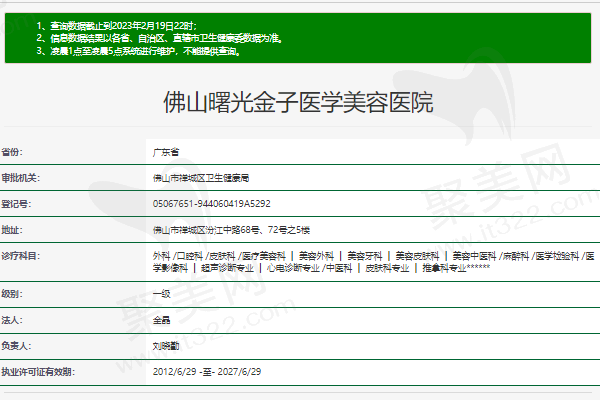This screenshot has width=600, height=400.
Task: Click the first line of departments starting with 外科
Action: pyautogui.click(x=373, y=256)
